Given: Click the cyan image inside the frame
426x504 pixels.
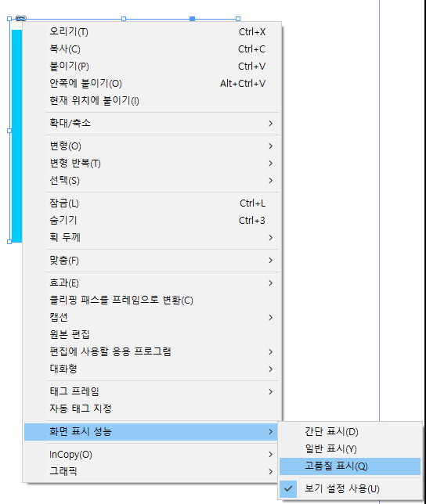Looking at the screenshot, I should (x=16, y=136).
